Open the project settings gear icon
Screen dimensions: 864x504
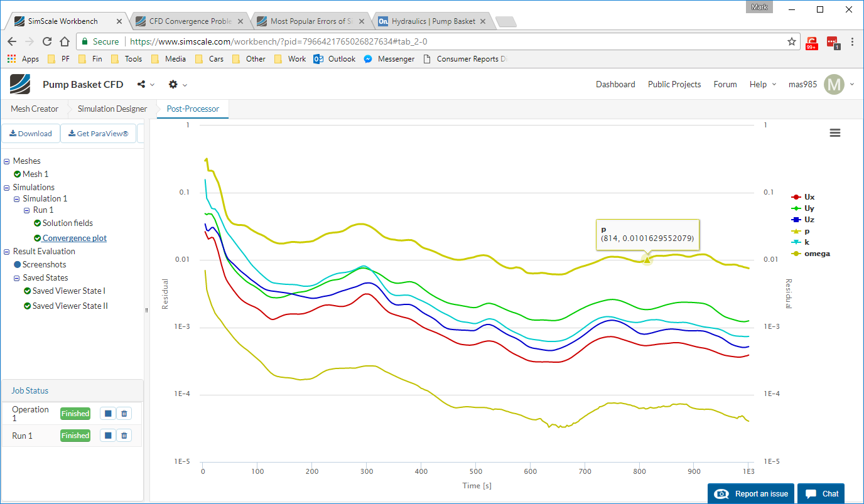click(173, 84)
